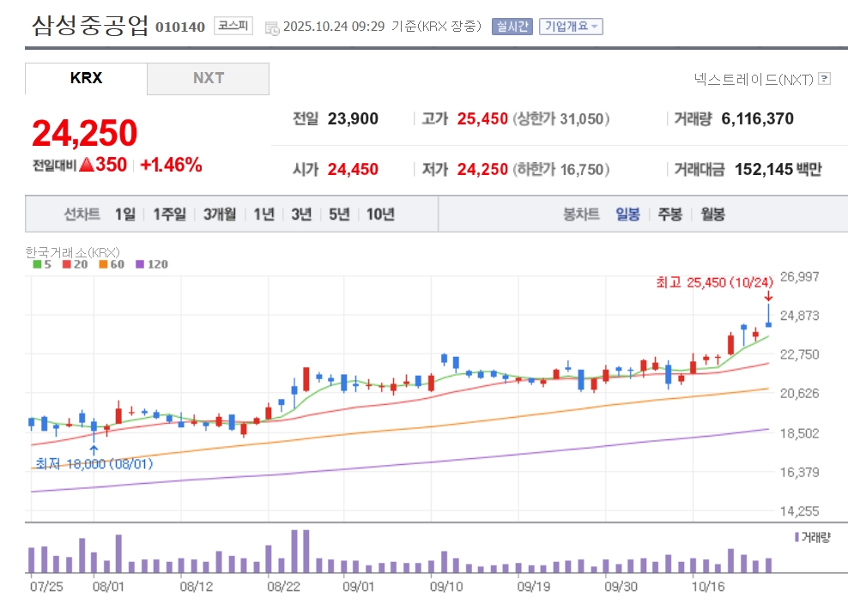Click the clock icon before the timestamp

click(272, 27)
